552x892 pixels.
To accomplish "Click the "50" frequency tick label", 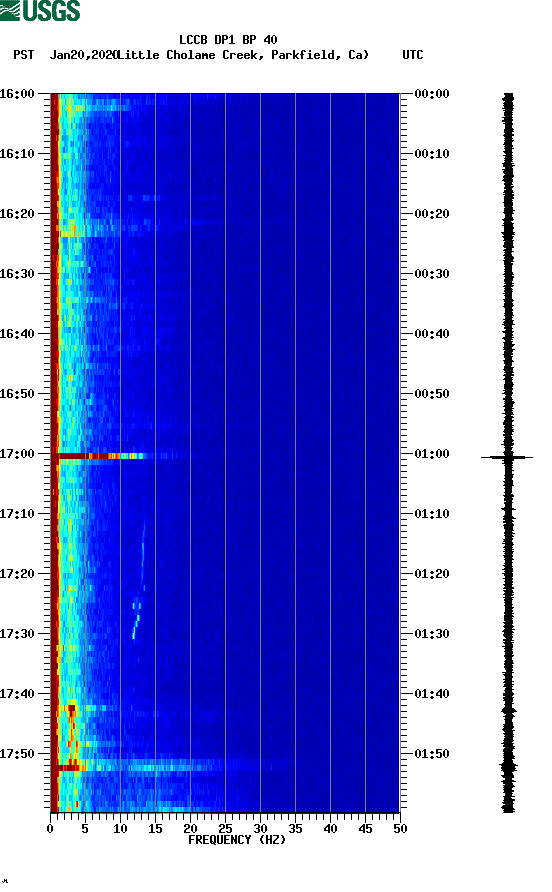I will (x=400, y=829).
